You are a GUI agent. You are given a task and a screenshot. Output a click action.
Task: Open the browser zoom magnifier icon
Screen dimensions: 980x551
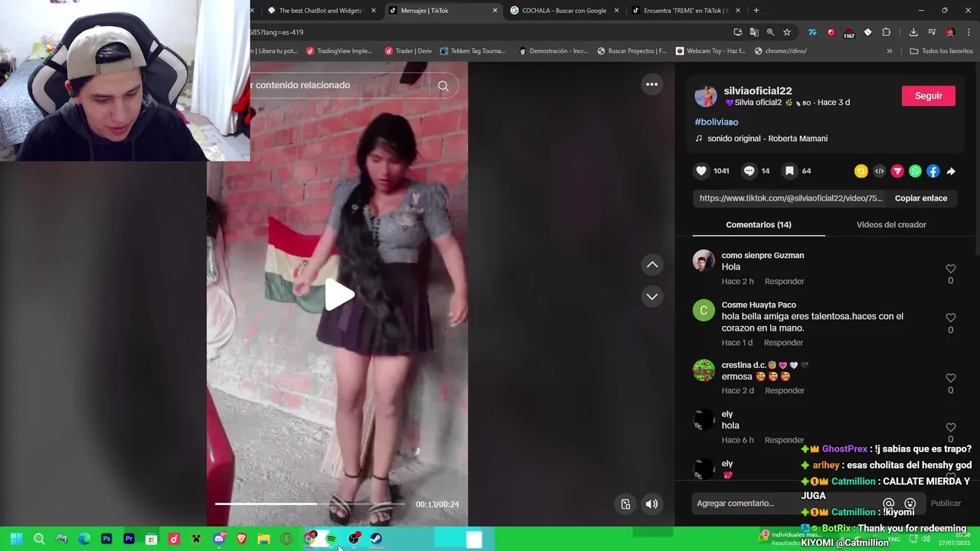[770, 32]
